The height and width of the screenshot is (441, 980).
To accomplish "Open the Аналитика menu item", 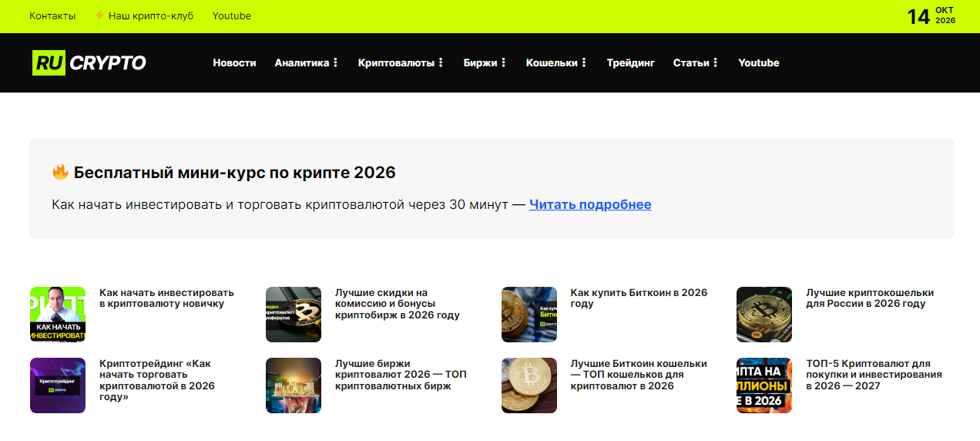I will pyautogui.click(x=302, y=62).
